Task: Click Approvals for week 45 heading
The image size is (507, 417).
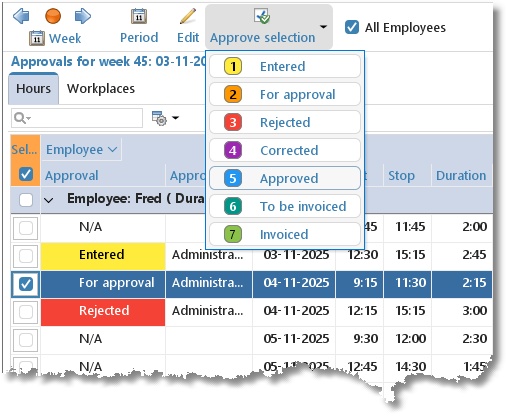Action: pyautogui.click(x=108, y=62)
